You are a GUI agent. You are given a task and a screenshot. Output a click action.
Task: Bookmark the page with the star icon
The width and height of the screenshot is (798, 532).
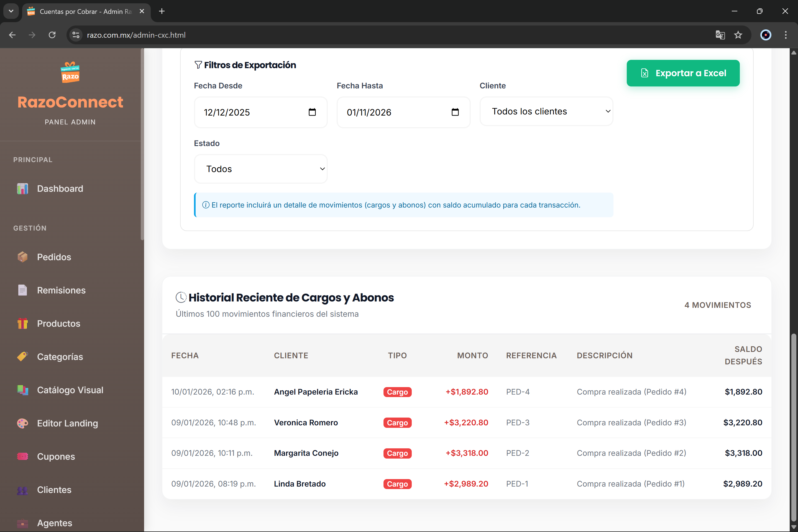coord(738,35)
